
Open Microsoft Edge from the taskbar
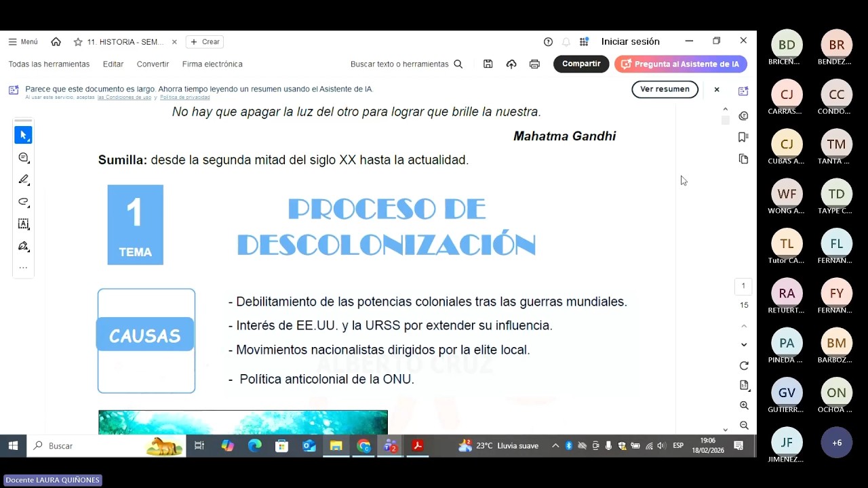254,446
